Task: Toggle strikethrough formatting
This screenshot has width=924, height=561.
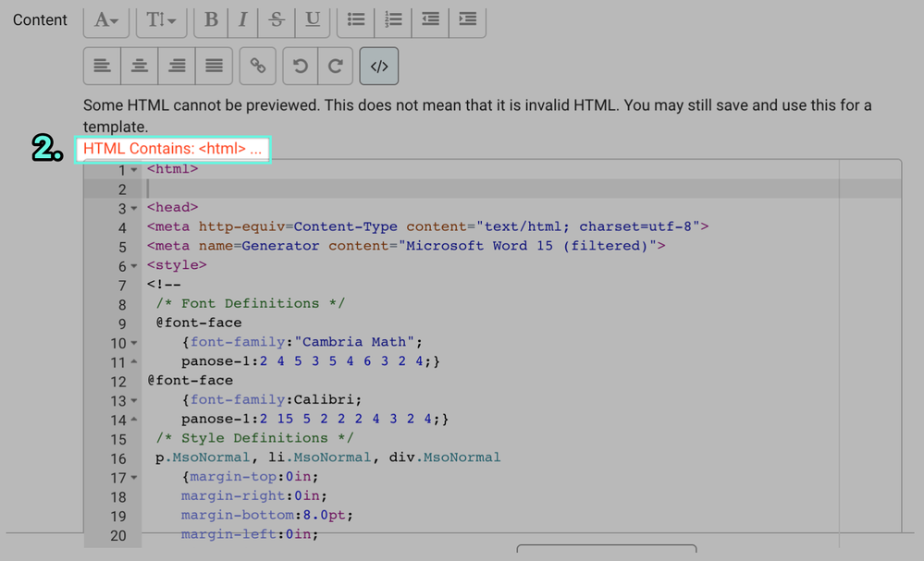Action: pyautogui.click(x=276, y=20)
